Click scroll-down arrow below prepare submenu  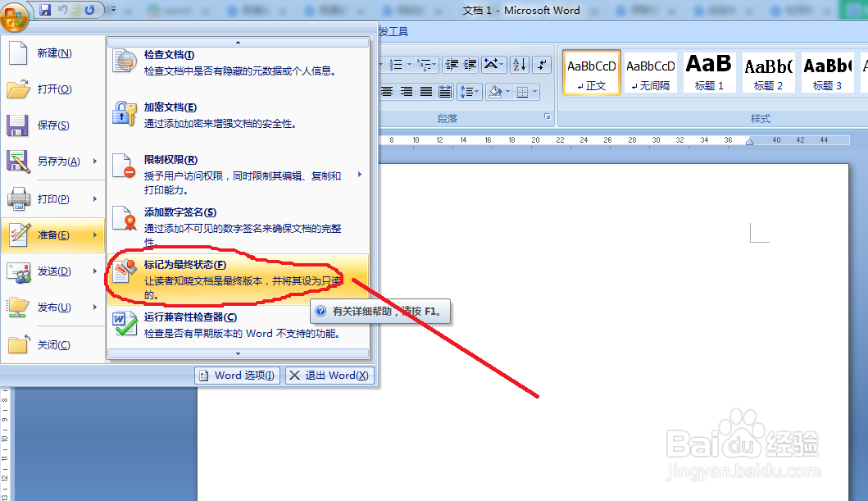click(238, 353)
